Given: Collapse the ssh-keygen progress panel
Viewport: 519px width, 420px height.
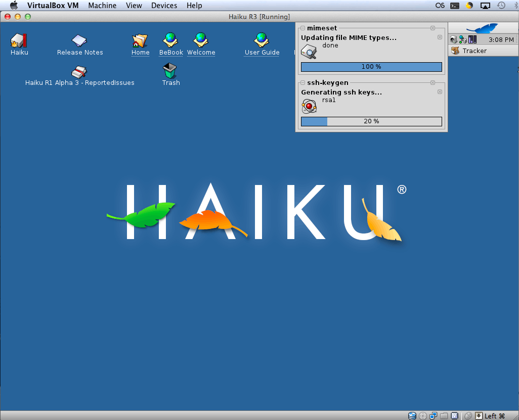Looking at the screenshot, I should coord(302,82).
